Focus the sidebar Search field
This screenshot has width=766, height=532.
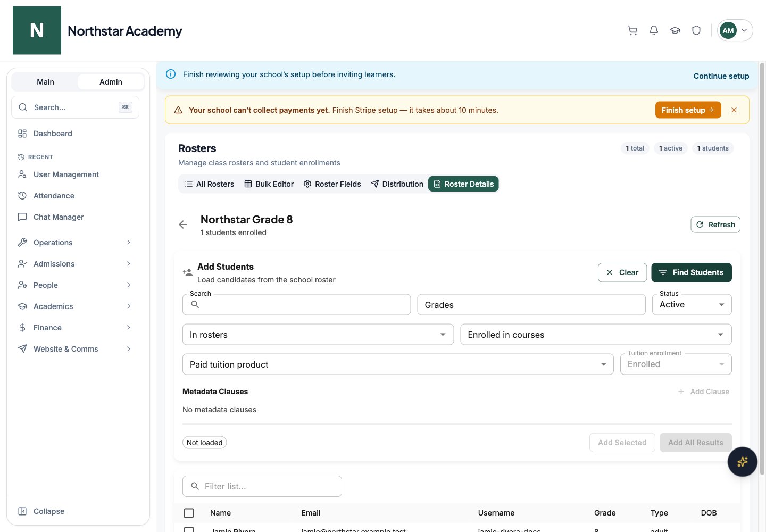click(75, 107)
